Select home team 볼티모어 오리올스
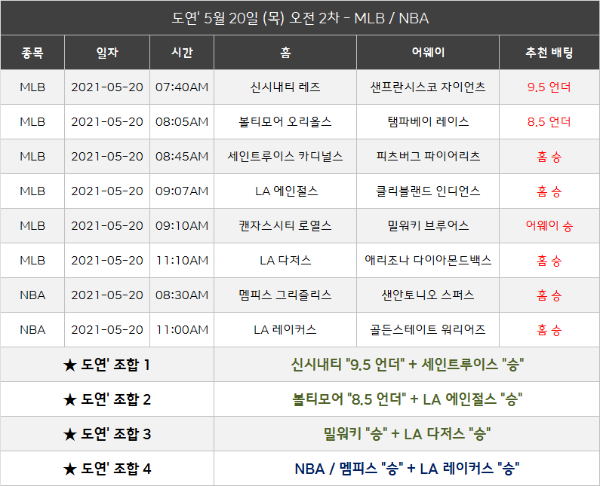Viewport: 600px width, 486px height. (285, 122)
